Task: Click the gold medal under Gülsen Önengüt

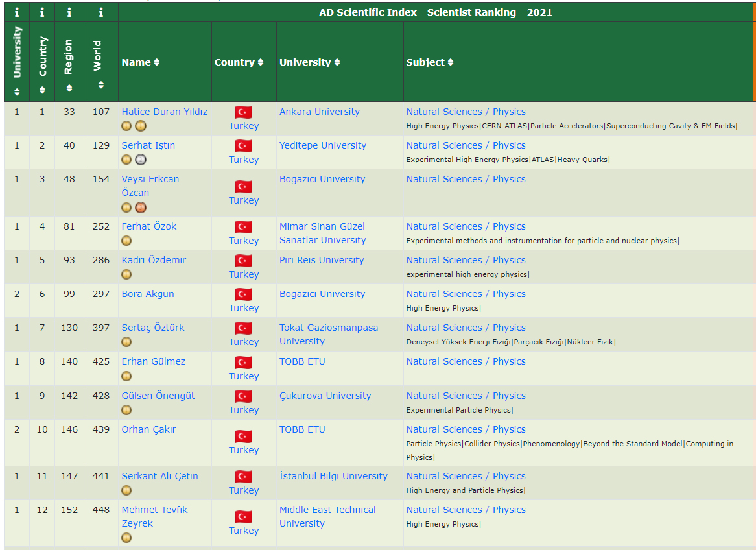Action: click(x=126, y=410)
